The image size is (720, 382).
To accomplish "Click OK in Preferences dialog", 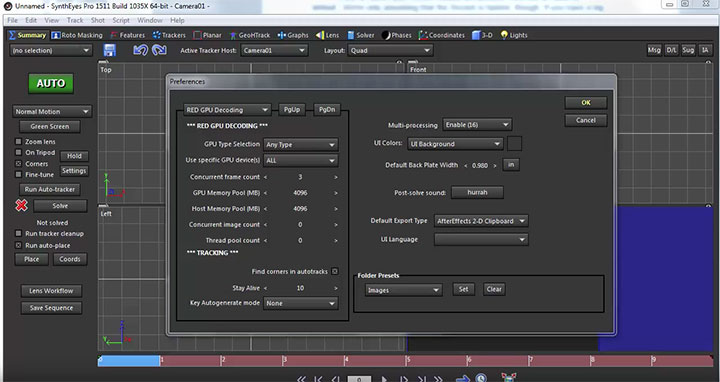I will 586,102.
